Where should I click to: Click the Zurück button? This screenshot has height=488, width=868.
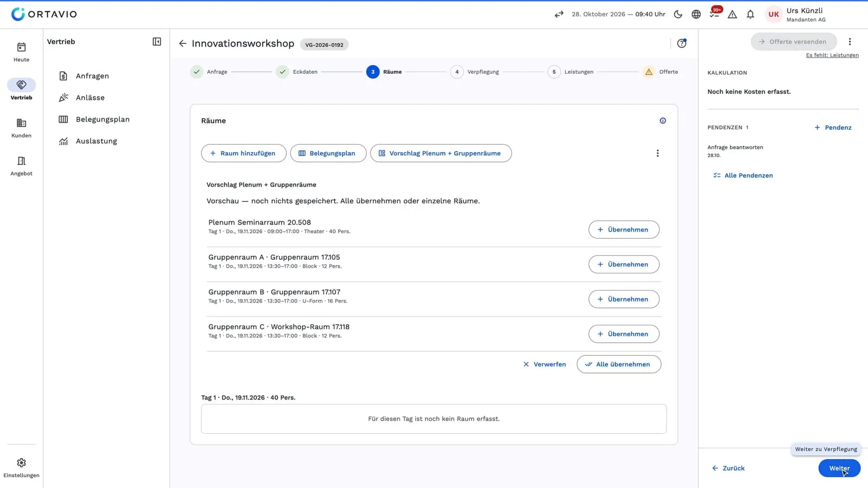click(x=728, y=468)
